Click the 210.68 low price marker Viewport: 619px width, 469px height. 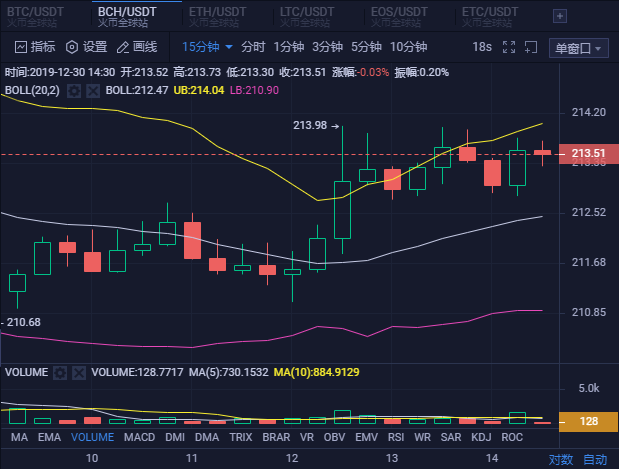(x=24, y=323)
